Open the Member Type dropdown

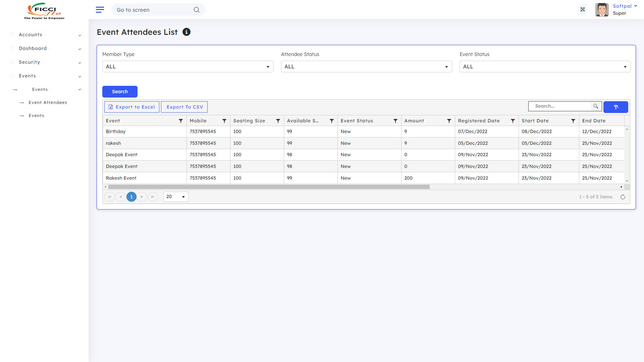click(188, 67)
